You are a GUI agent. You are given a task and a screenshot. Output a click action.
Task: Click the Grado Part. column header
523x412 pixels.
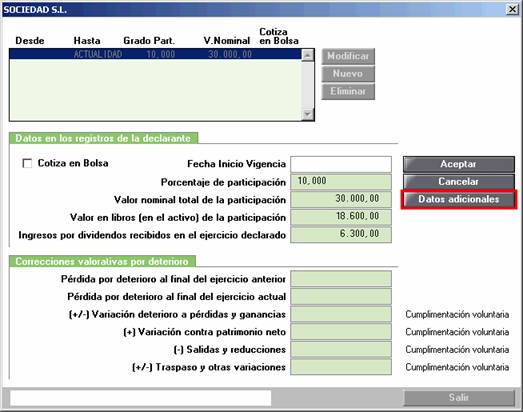(x=149, y=41)
